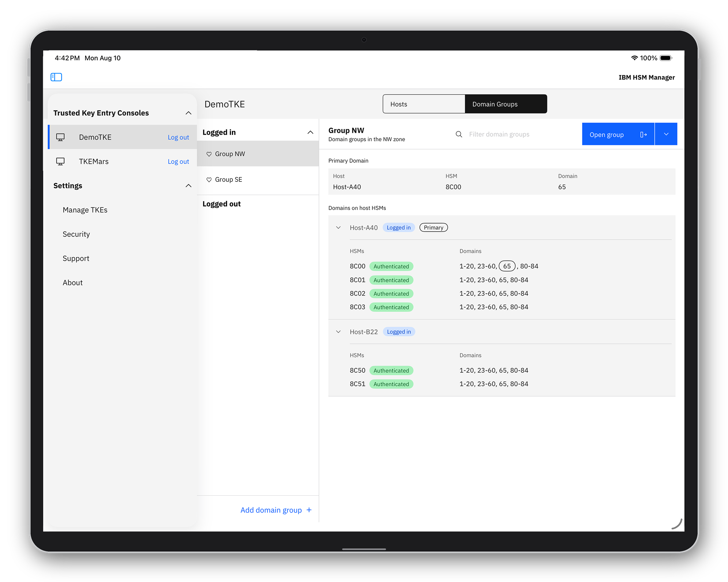Click the plus icon by Add domain group
Image resolution: width=728 pixels, height=582 pixels.
(x=309, y=510)
